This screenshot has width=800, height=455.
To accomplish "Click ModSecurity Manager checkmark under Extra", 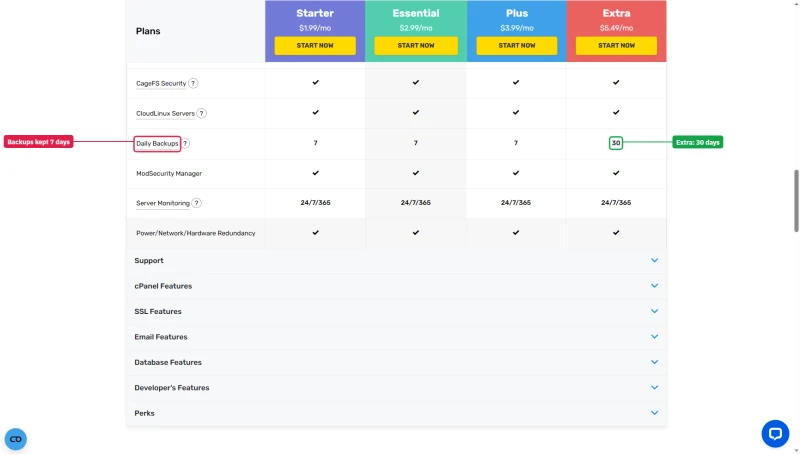I will (616, 173).
